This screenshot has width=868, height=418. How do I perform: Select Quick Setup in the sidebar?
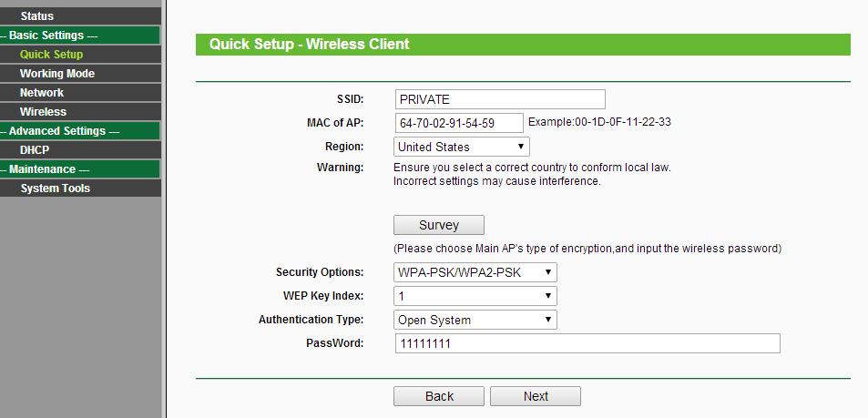[80, 55]
